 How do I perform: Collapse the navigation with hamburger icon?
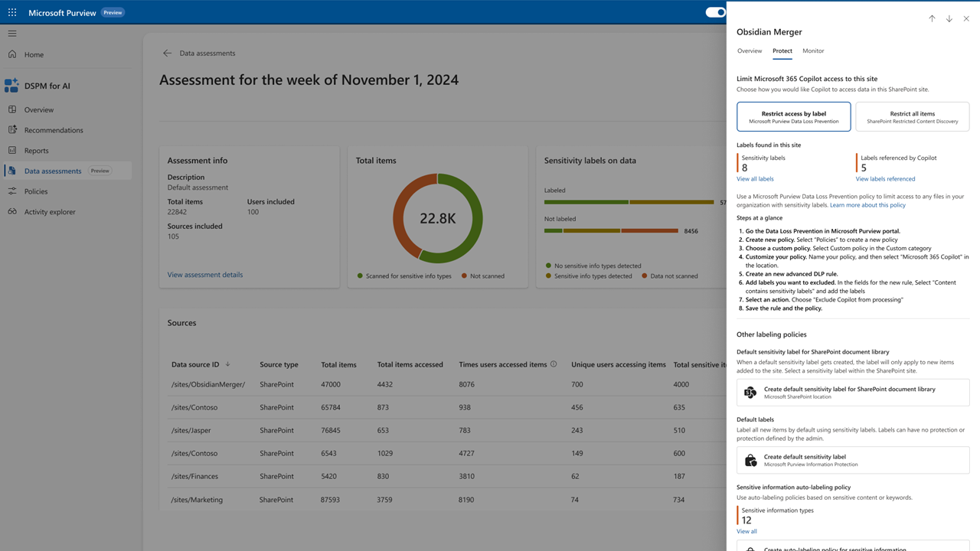12,34
